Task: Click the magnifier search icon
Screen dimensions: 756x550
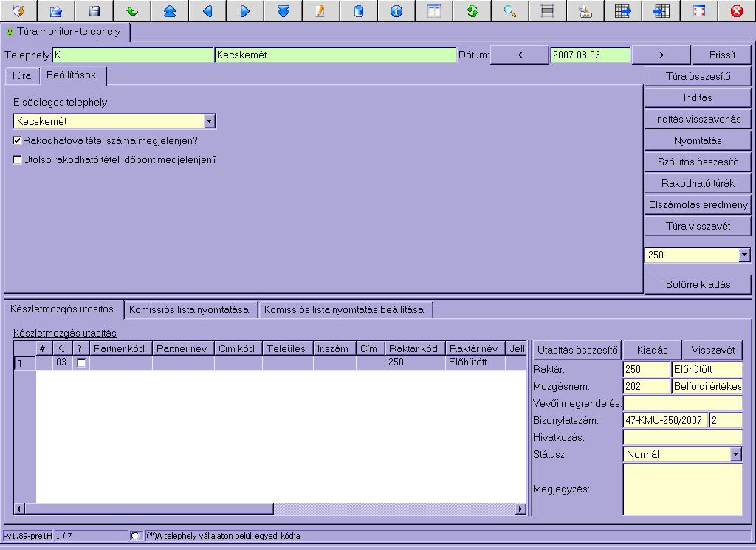Action: point(509,11)
